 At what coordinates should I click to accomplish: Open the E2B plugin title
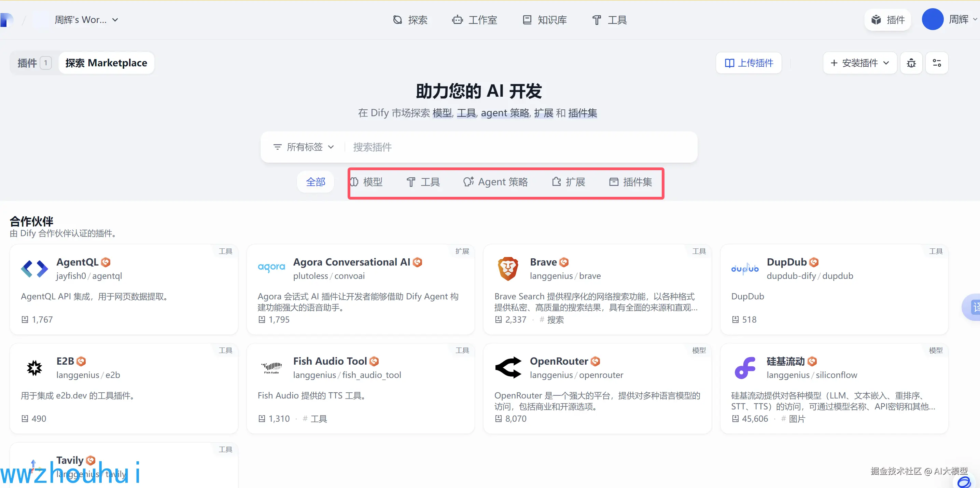pos(65,361)
